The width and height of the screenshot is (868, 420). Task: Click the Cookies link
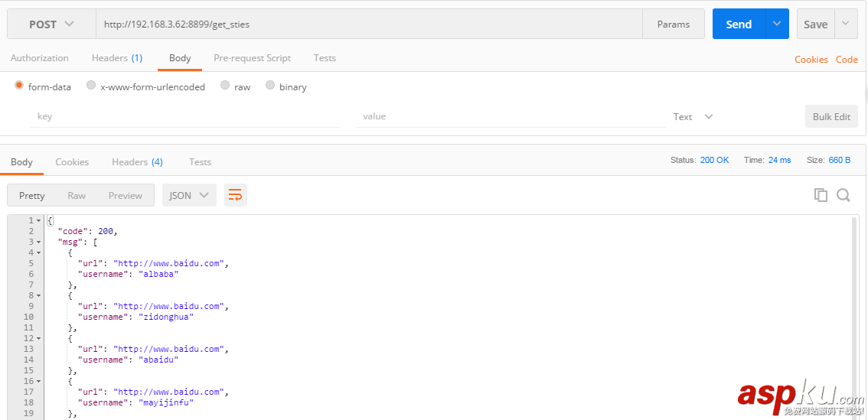811,60
